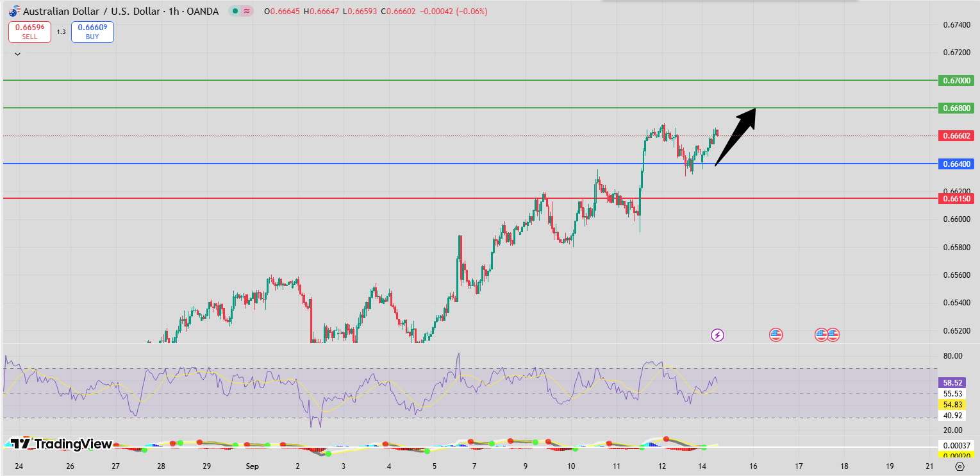Click the green market status dot
The image size is (980, 476).
pos(236,12)
